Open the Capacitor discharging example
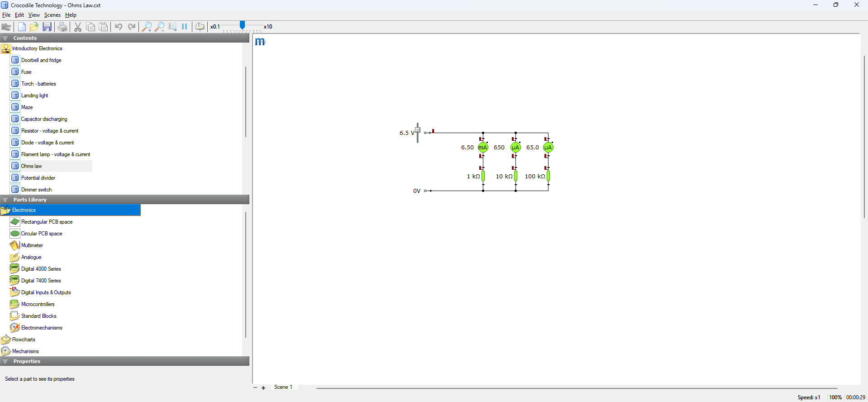 click(x=39, y=119)
